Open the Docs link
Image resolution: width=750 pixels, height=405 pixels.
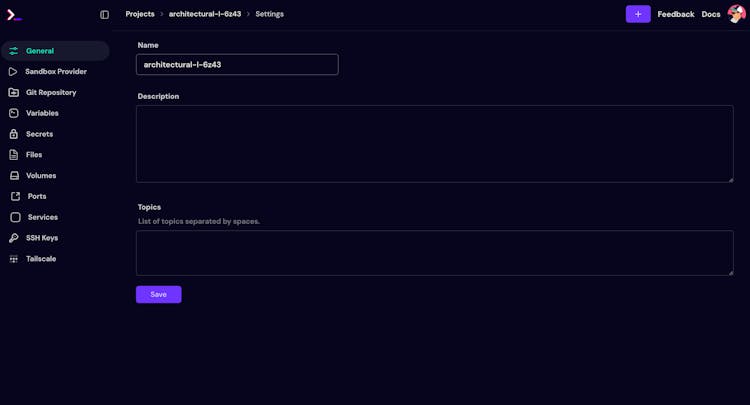tap(711, 14)
